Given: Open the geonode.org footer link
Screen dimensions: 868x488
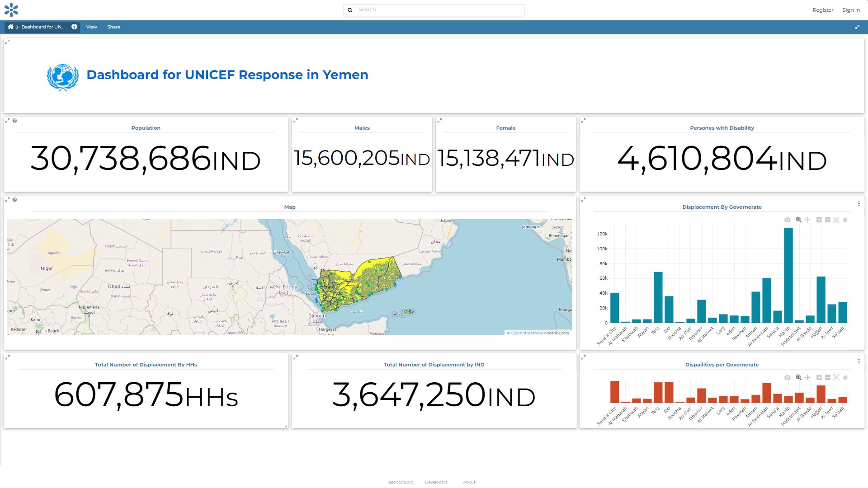Looking at the screenshot, I should [x=401, y=482].
